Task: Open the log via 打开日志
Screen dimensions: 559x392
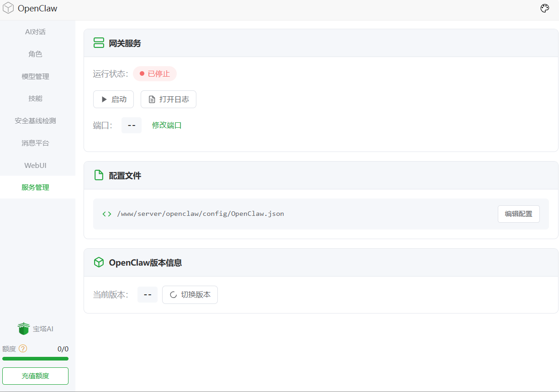Action: 168,99
